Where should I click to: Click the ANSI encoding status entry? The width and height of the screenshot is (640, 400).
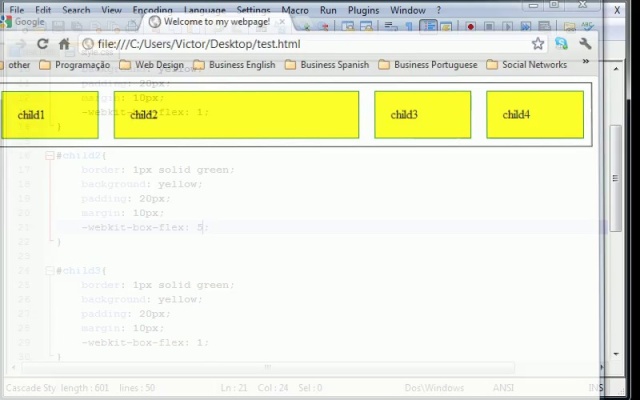(x=503, y=387)
